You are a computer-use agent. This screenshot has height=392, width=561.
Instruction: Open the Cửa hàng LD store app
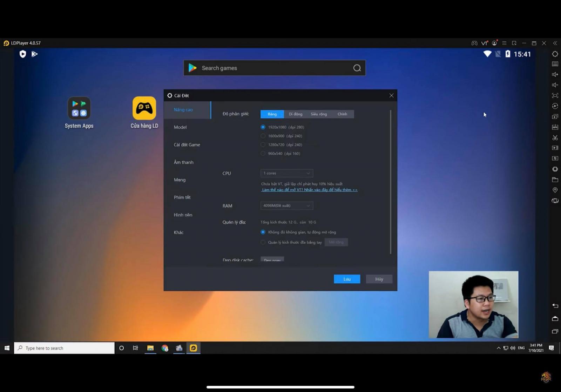[x=144, y=113]
